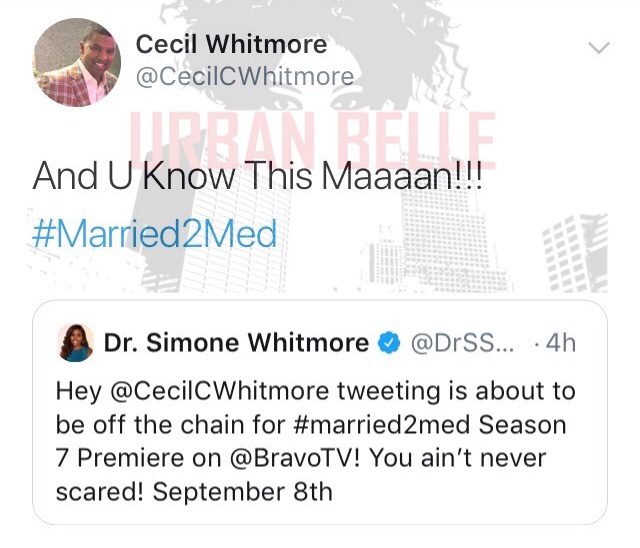640x548 pixels.
Task: Click the Cecil Whitmore display name
Action: 231,44
